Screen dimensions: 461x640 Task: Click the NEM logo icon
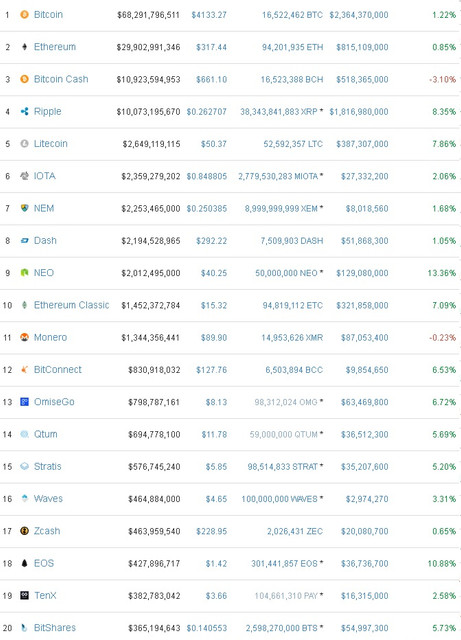click(x=24, y=208)
